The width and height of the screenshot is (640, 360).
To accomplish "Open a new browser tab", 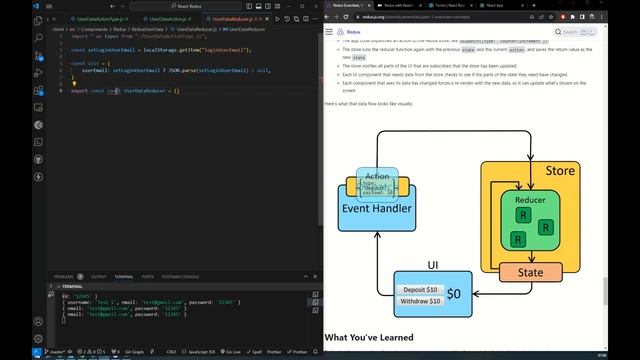I will (533, 6).
